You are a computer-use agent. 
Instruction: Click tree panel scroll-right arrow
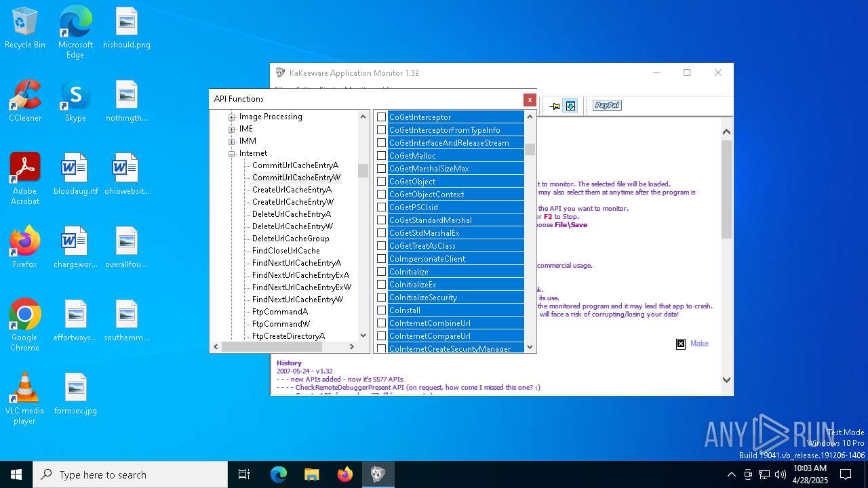(x=351, y=346)
